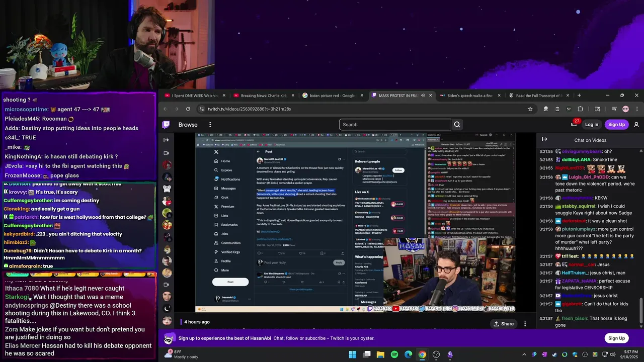644x362 pixels.
Task: Click the Chrome taskbar icon
Action: point(422,354)
